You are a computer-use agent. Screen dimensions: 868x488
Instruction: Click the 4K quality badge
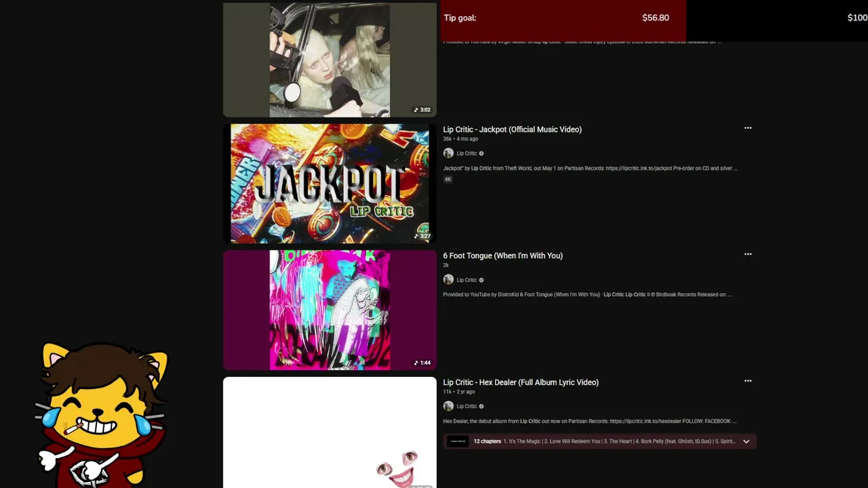point(448,180)
